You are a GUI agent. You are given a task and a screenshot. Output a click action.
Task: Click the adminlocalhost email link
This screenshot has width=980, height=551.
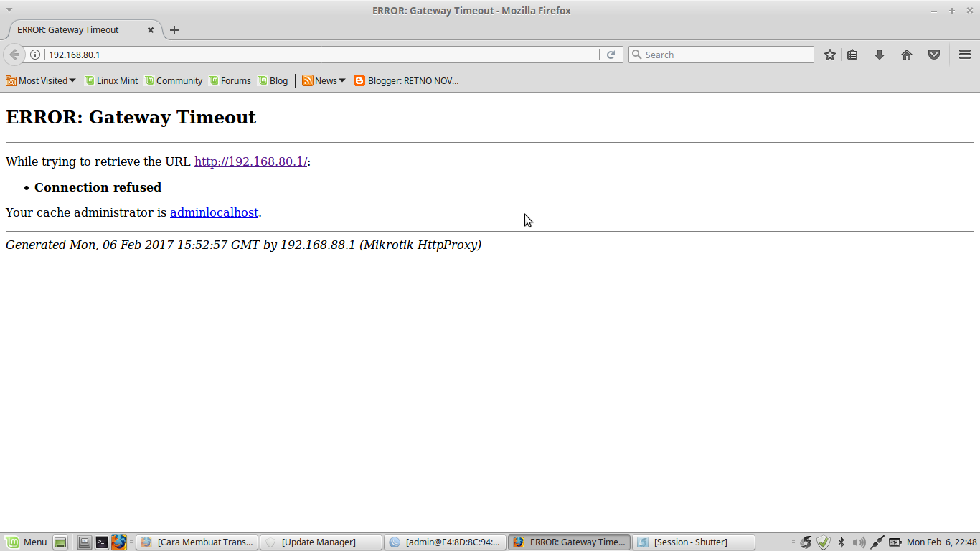point(214,212)
